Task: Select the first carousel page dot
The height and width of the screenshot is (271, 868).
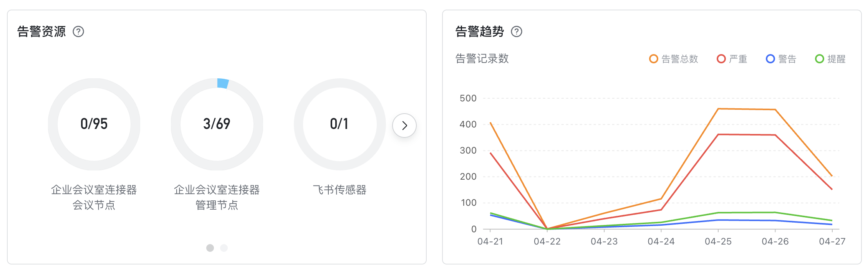Action: point(210,248)
